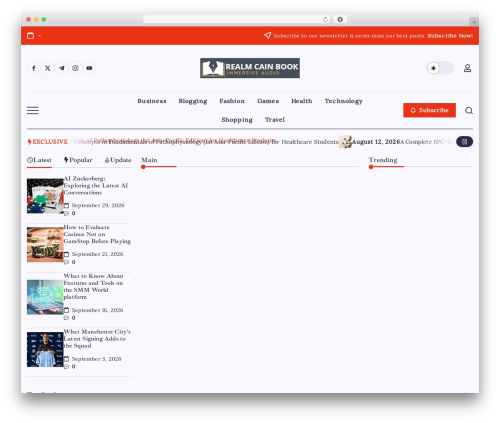Click the comment count under Manchester City article
This screenshot has width=500, height=423.
70,367
